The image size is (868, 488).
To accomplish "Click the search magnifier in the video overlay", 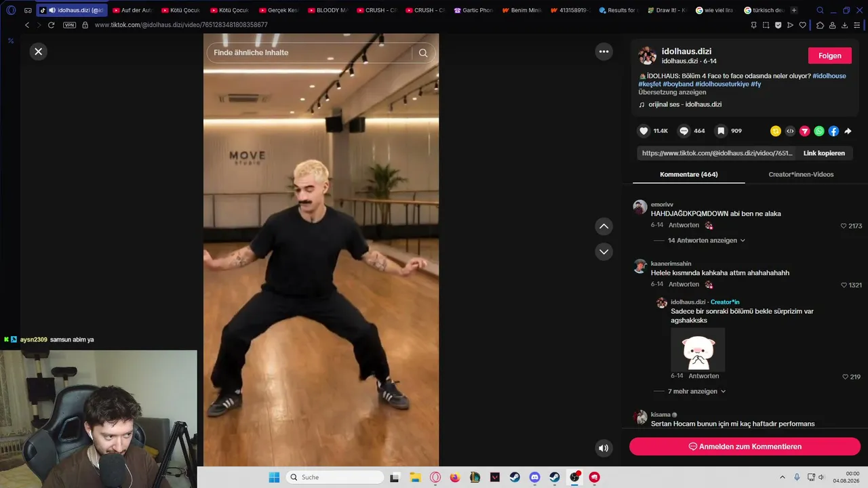I will (x=423, y=53).
